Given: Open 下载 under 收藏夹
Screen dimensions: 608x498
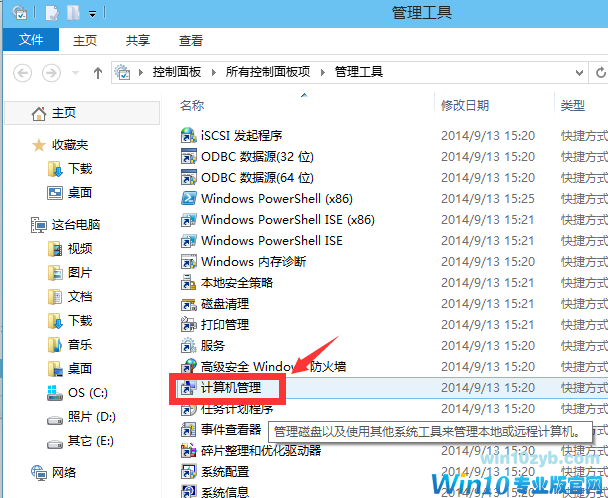Looking at the screenshot, I should (80, 169).
